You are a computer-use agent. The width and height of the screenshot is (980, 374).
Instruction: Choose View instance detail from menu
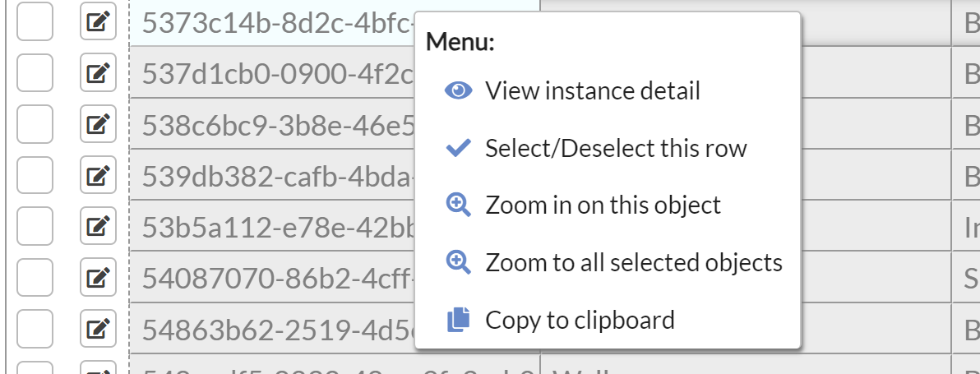592,90
